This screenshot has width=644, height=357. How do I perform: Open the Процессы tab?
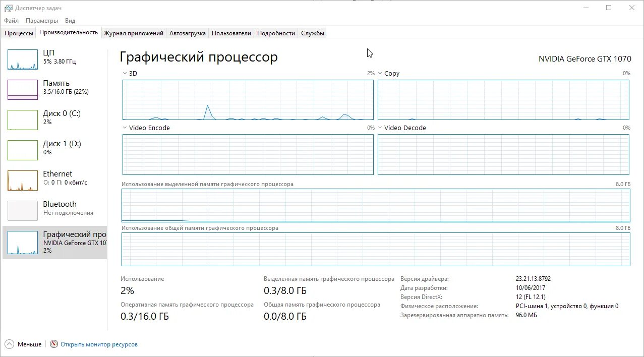pyautogui.click(x=19, y=32)
